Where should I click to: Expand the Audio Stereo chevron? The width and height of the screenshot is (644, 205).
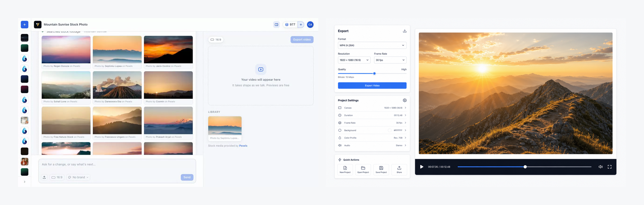pyautogui.click(x=405, y=145)
